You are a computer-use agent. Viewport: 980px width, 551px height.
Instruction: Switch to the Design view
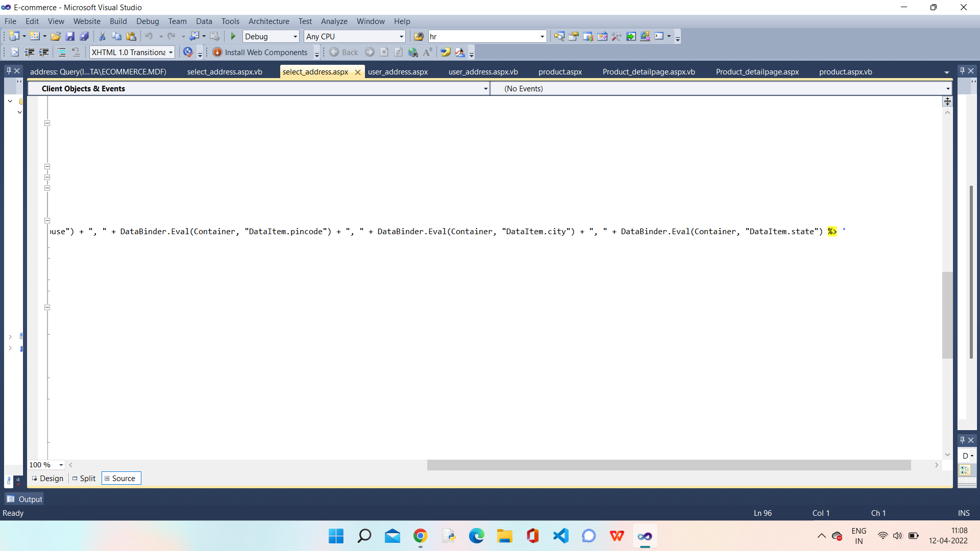pyautogui.click(x=47, y=478)
